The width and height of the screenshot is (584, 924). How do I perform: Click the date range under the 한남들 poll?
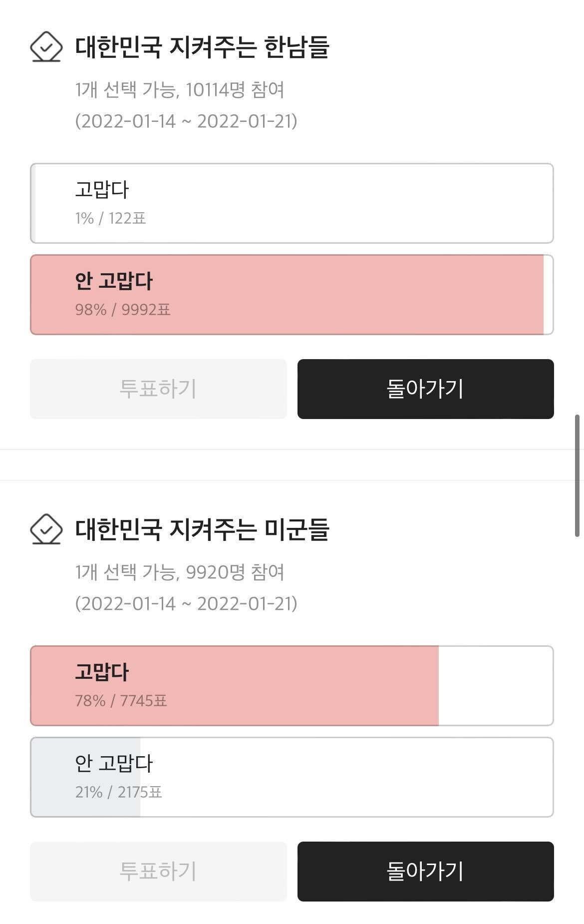(x=186, y=121)
